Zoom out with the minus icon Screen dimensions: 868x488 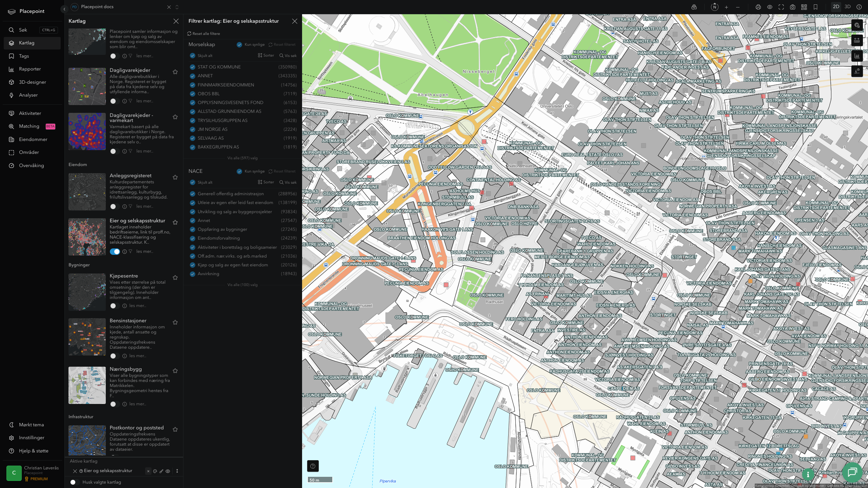[737, 7]
